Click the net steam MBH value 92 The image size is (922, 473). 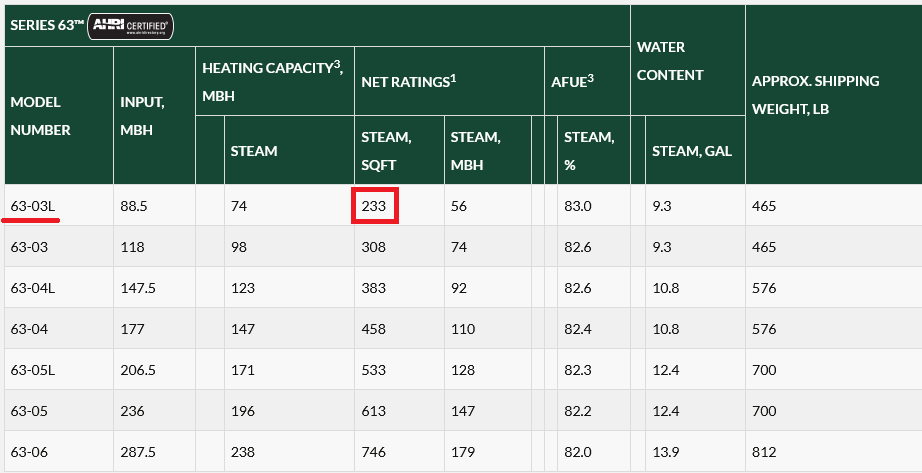459,288
